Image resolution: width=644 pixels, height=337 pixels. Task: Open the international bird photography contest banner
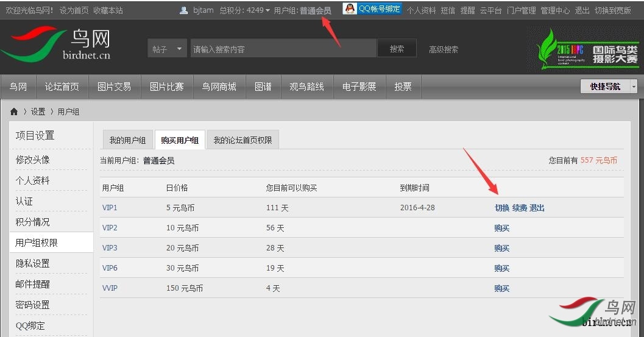coord(587,49)
